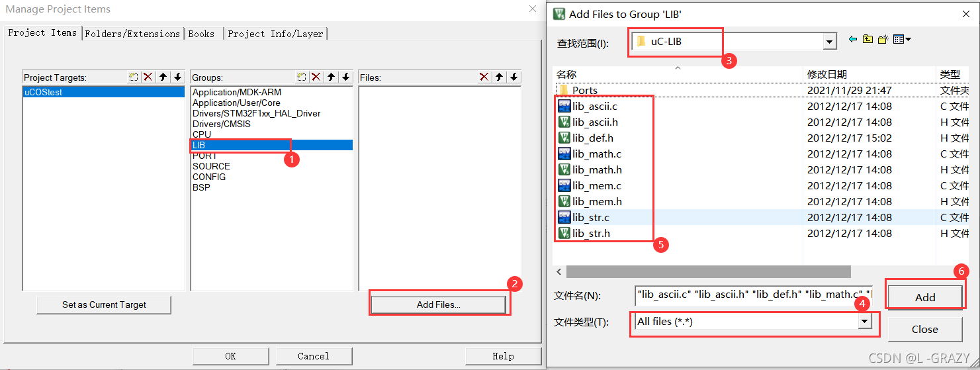Click Cancel in Manage Project Items

314,356
